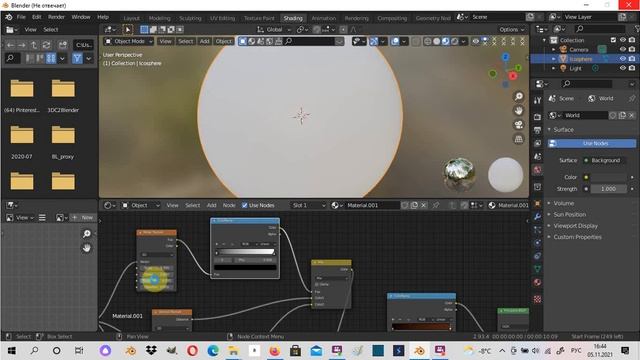The width and height of the screenshot is (640, 360).
Task: Collapse the Collection tree in the outliner
Action: coord(544,40)
